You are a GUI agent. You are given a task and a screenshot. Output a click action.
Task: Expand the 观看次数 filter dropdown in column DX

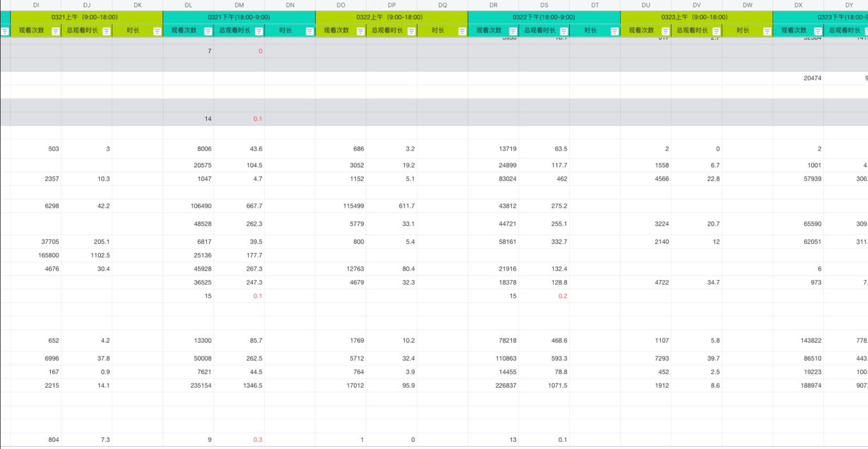point(818,31)
